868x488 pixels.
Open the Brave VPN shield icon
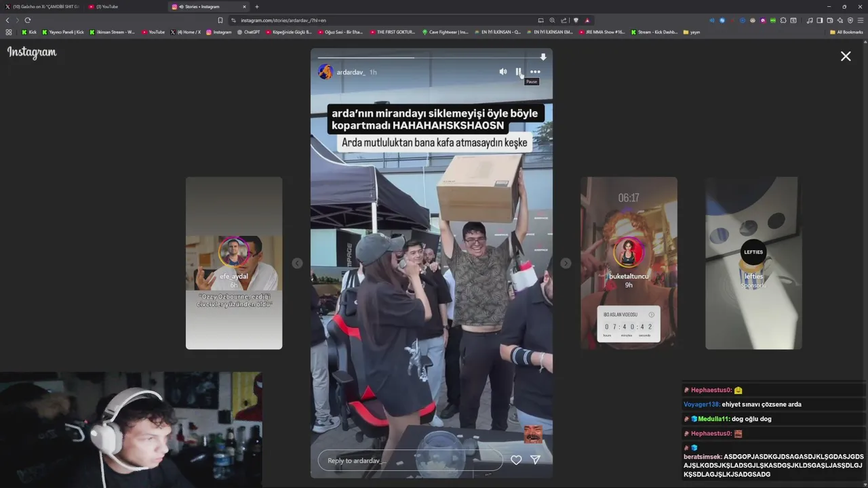pyautogui.click(x=850, y=20)
